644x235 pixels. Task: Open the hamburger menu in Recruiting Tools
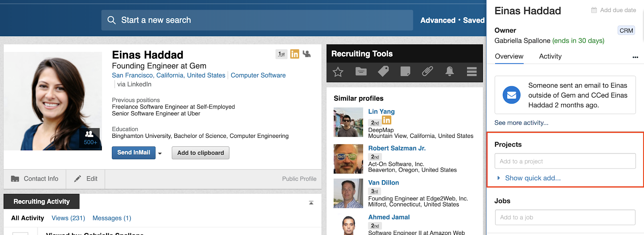click(472, 72)
